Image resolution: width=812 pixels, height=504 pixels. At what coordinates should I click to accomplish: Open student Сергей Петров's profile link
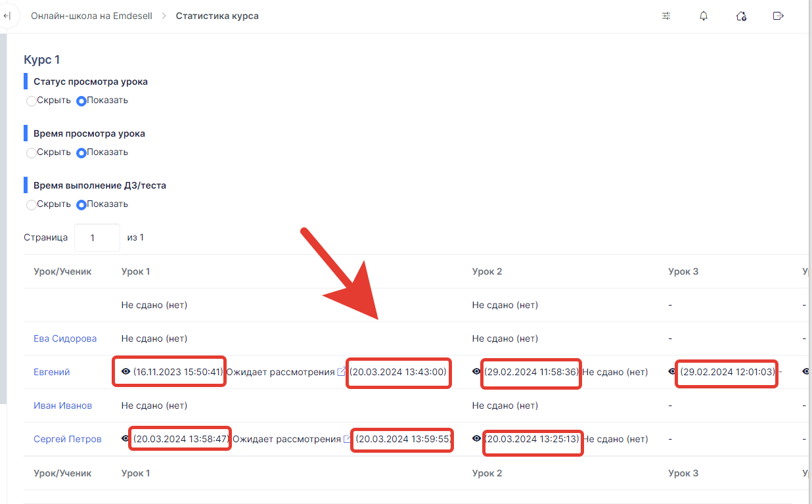(68, 439)
